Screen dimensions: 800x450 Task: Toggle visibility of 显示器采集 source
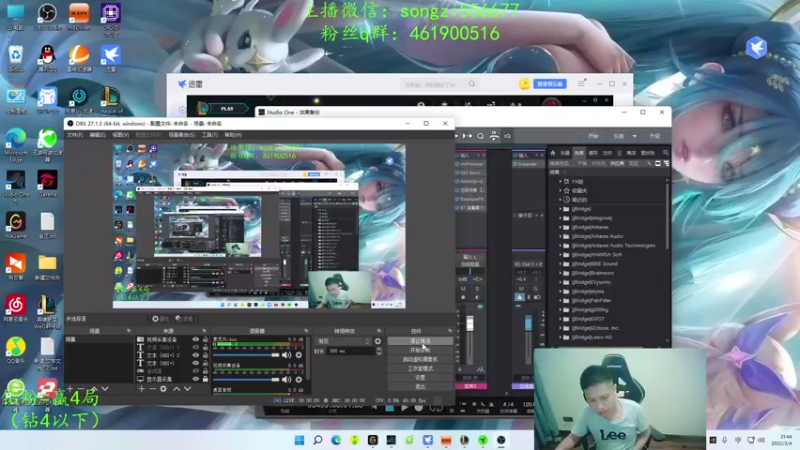click(x=195, y=379)
